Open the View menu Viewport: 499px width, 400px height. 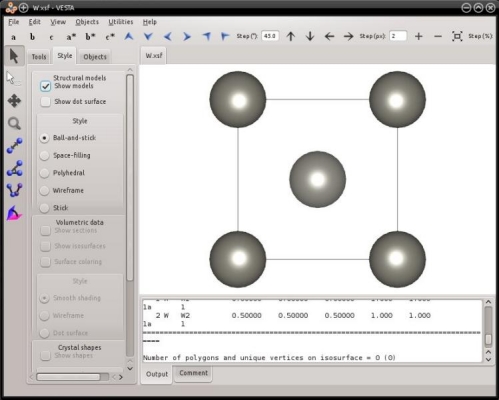coord(58,22)
